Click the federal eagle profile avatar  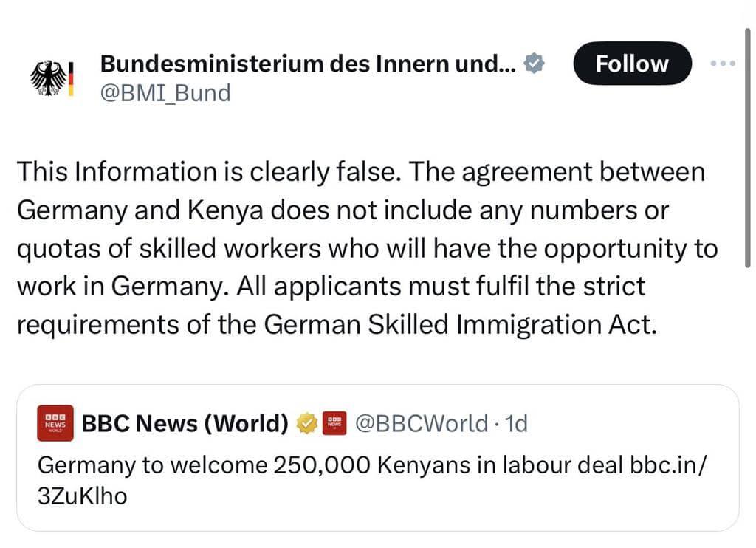pyautogui.click(x=52, y=78)
